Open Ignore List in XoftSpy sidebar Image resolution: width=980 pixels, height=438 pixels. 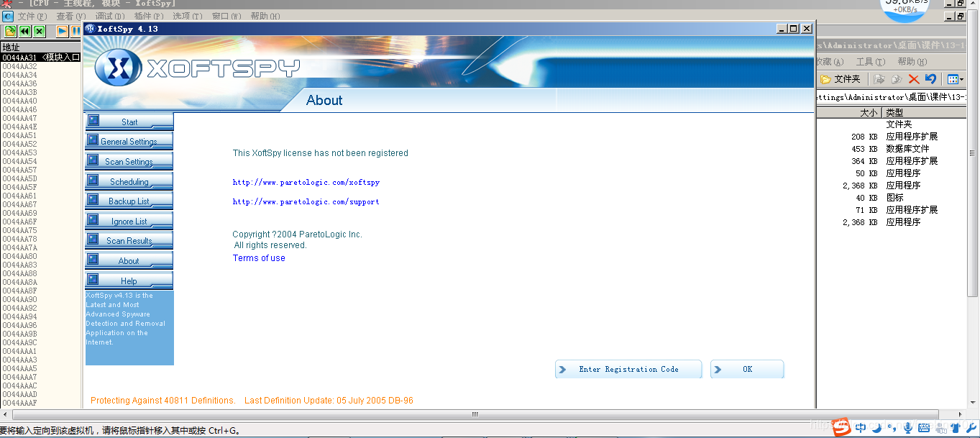[x=129, y=222]
